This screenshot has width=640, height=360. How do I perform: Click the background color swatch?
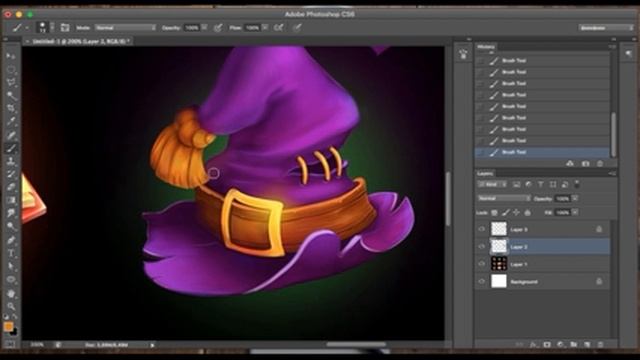14,331
